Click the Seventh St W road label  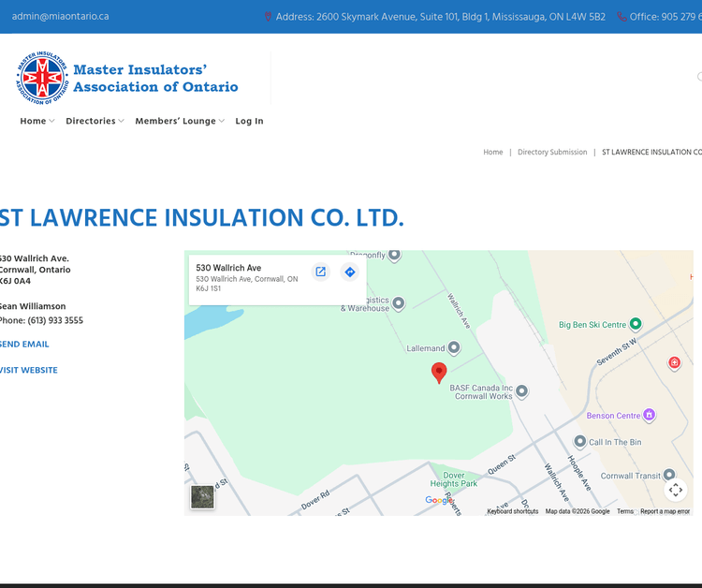click(x=617, y=352)
